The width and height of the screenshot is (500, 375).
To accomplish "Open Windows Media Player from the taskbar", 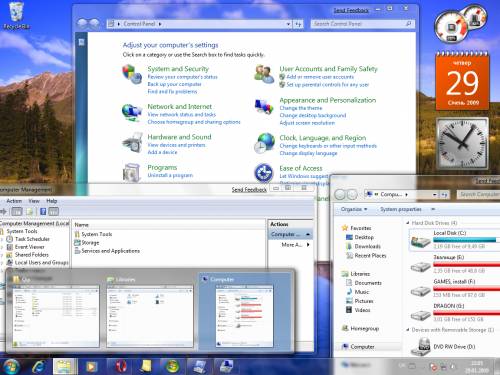I will tap(91, 366).
